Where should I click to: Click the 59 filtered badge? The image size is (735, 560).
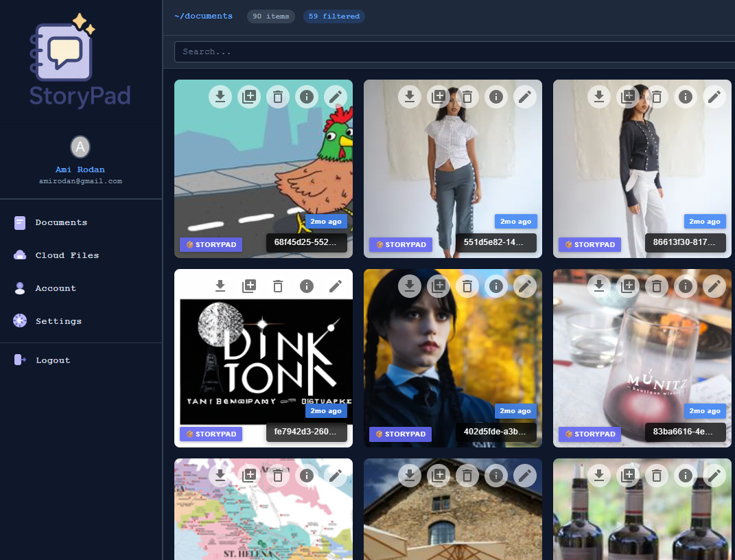click(x=334, y=16)
